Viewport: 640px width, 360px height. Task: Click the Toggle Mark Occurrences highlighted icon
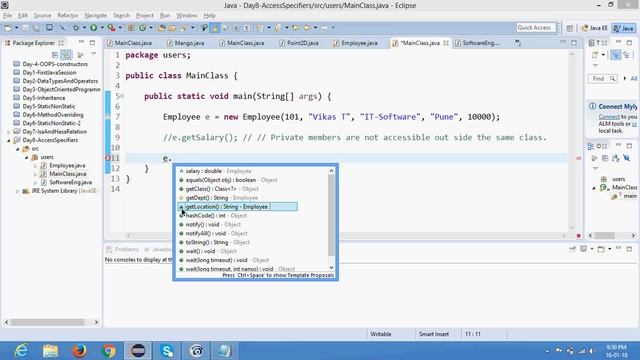pyautogui.click(x=215, y=28)
